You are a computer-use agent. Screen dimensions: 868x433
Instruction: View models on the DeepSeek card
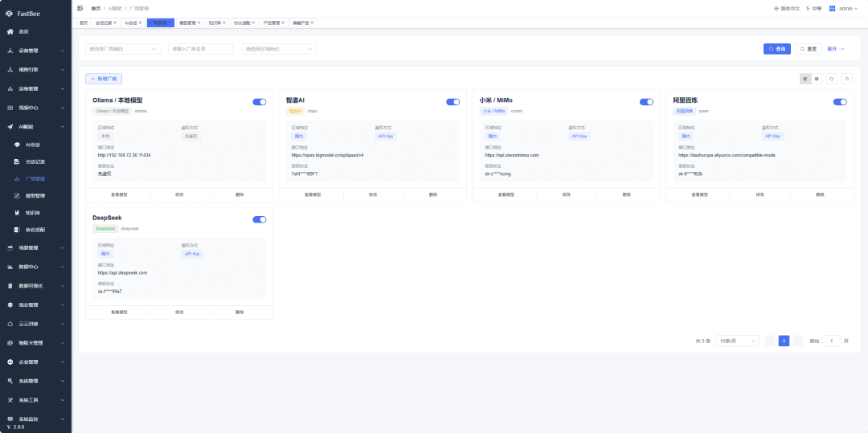click(118, 312)
